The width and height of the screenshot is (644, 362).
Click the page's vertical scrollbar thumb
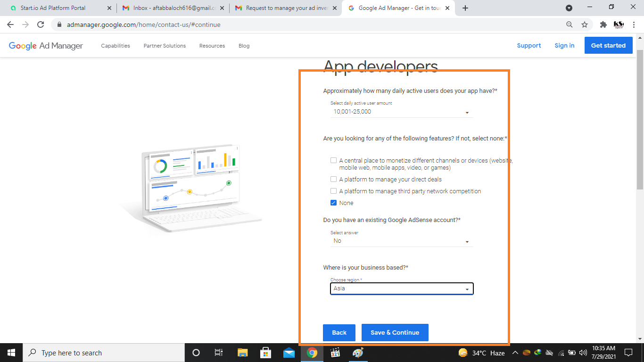(640, 119)
